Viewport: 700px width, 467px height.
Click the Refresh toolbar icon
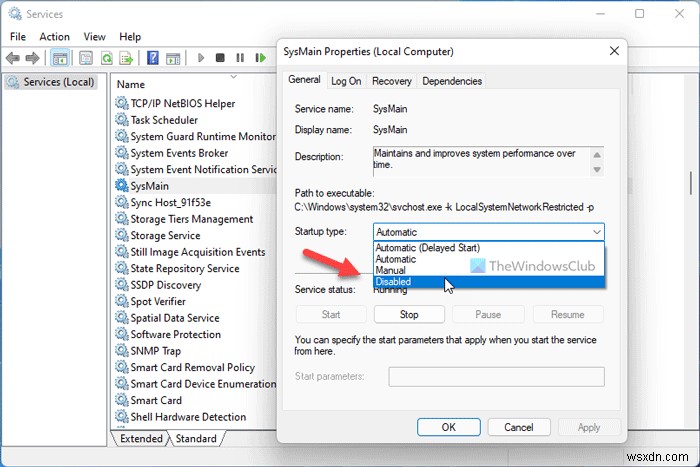tap(107, 58)
